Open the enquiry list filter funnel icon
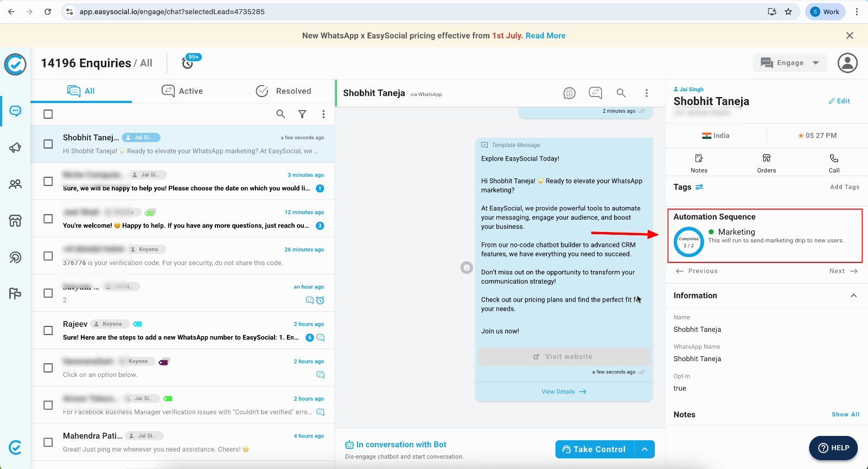868x469 pixels. pyautogui.click(x=302, y=114)
